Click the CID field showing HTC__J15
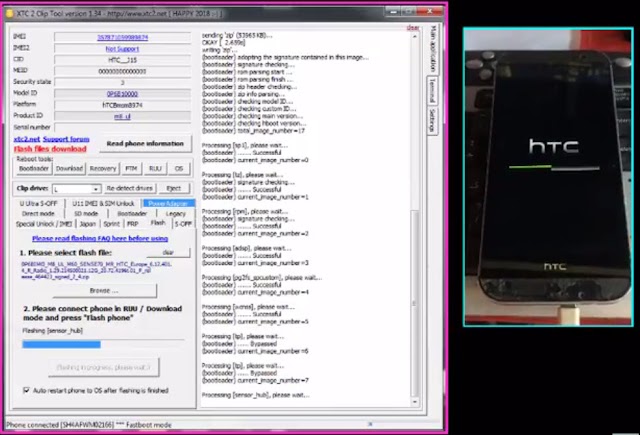 (122, 60)
